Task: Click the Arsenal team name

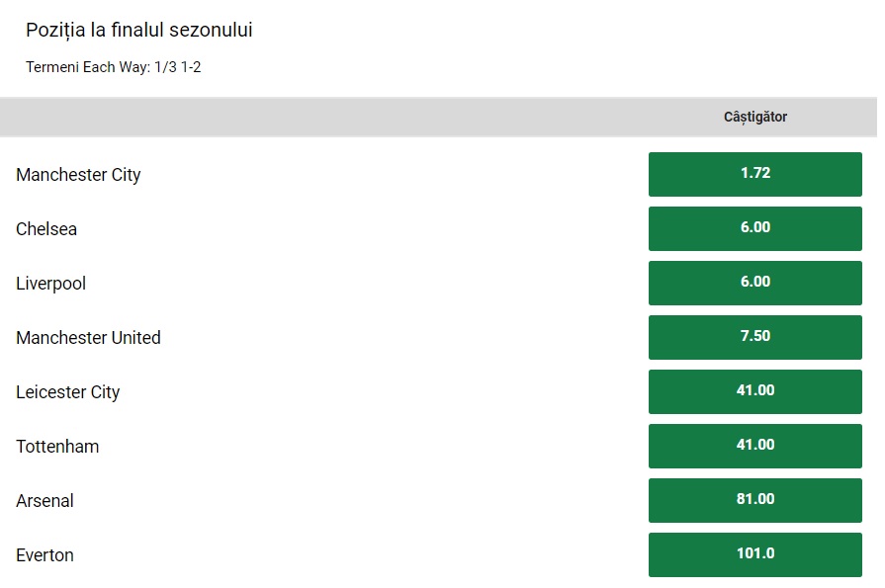Action: click(44, 501)
